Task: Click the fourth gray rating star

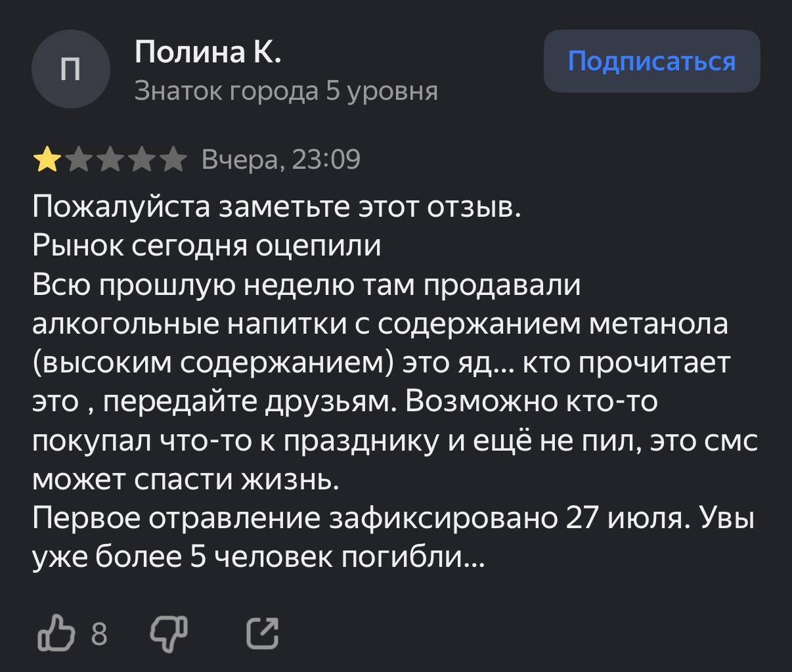Action: click(x=141, y=160)
